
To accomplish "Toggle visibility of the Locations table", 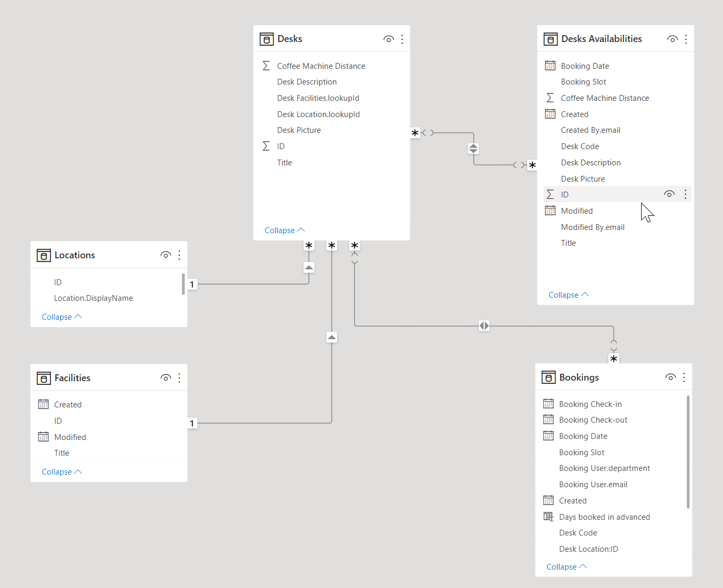I will tap(166, 255).
